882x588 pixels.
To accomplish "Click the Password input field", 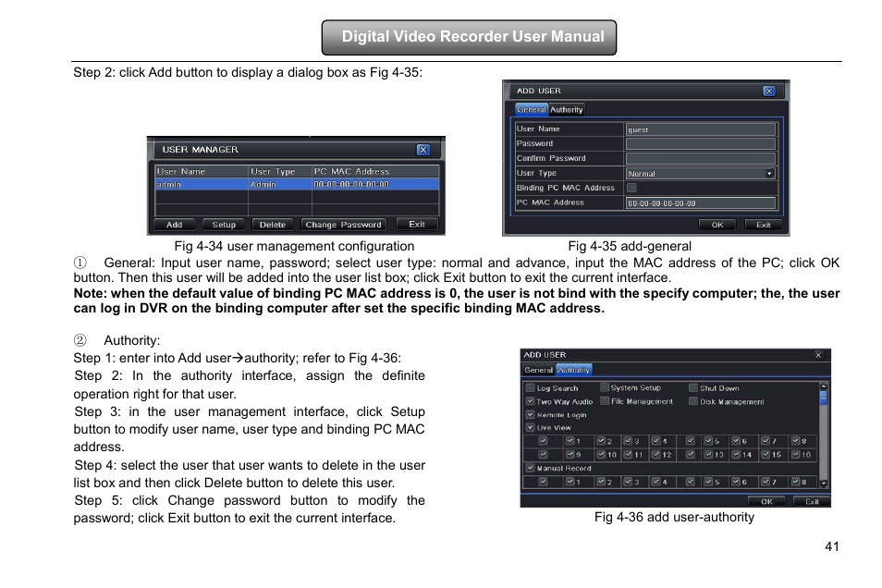I will [701, 144].
